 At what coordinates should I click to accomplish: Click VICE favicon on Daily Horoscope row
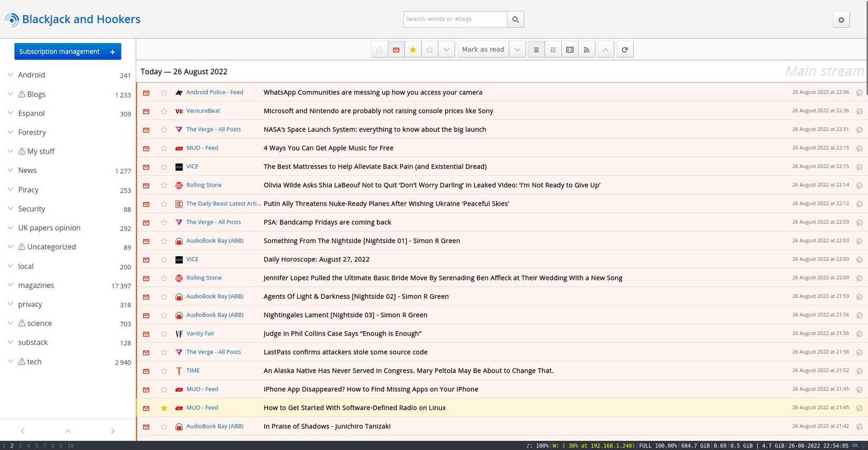(x=179, y=259)
